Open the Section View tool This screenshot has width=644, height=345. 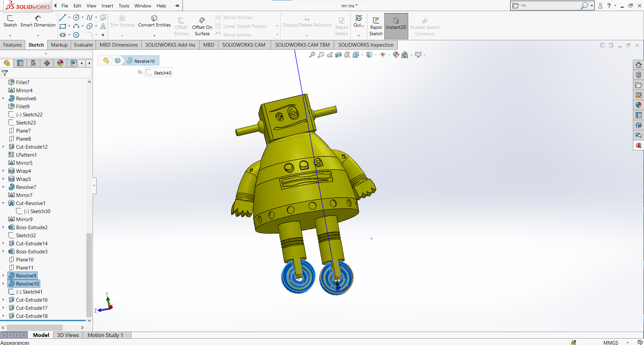[x=338, y=55]
